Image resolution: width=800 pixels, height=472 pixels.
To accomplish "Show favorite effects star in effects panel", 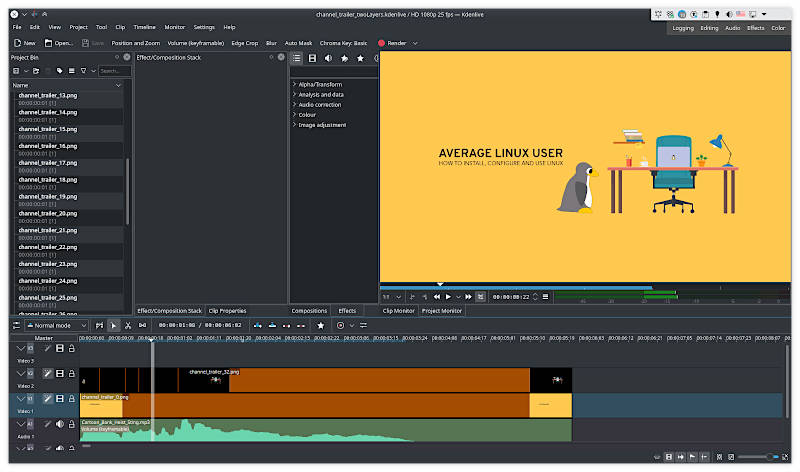I will click(360, 58).
